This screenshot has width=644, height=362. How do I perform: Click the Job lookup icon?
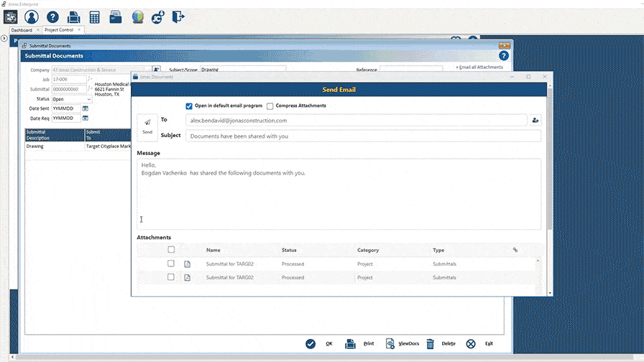tap(90, 79)
